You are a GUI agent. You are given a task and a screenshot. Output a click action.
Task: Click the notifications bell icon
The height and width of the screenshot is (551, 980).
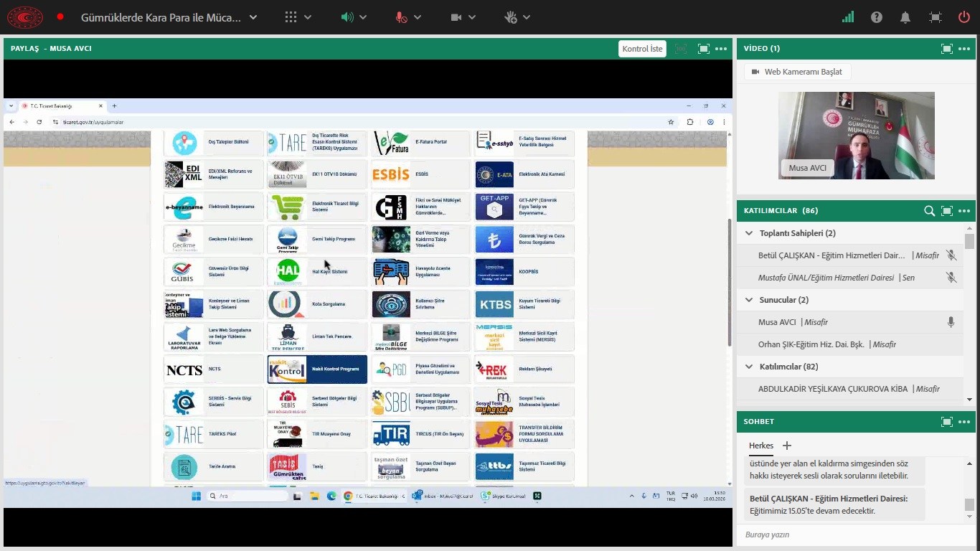pos(906,17)
